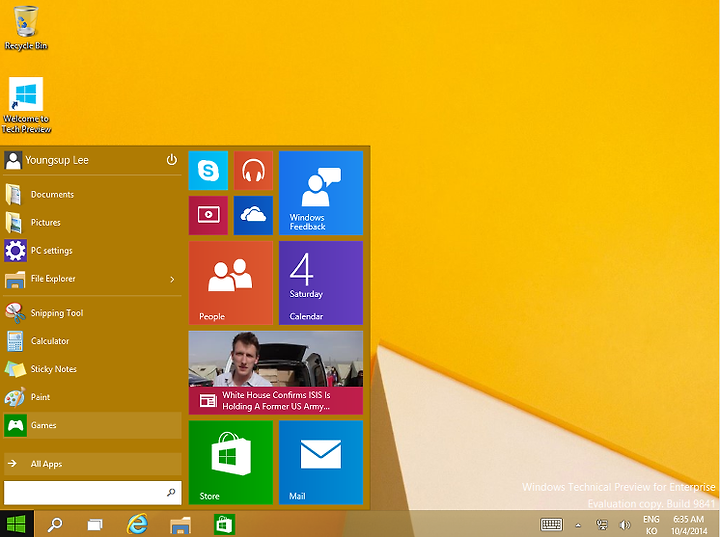The image size is (720, 537).
Task: Open the Calendar tile showing Saturday
Action: tap(321, 283)
